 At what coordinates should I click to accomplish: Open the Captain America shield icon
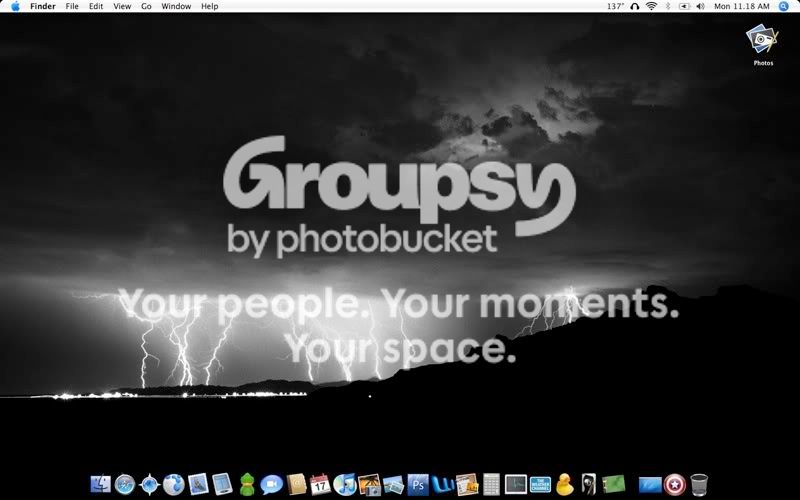tap(674, 484)
